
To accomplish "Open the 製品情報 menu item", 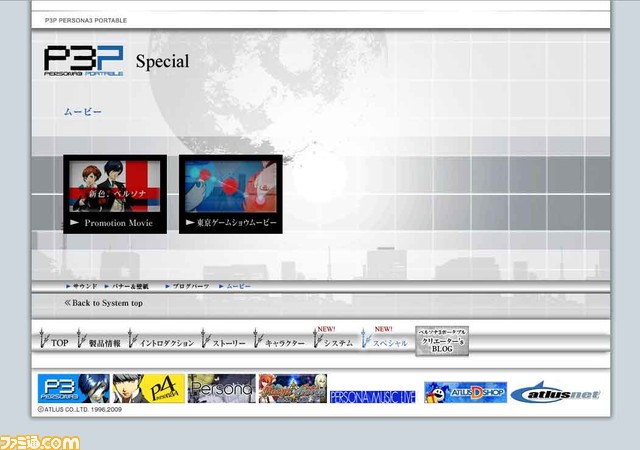I will coord(99,340).
